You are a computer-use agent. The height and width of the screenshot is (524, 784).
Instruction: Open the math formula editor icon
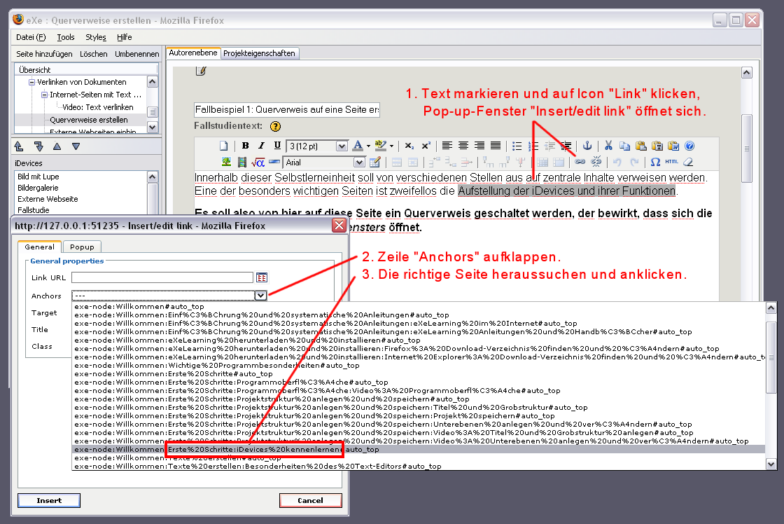pos(258,162)
